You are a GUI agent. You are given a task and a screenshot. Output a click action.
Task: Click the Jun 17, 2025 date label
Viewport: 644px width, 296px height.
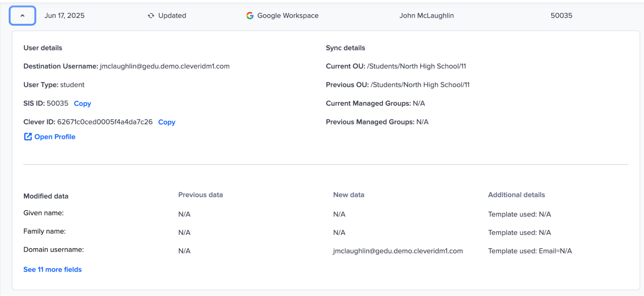(65, 15)
